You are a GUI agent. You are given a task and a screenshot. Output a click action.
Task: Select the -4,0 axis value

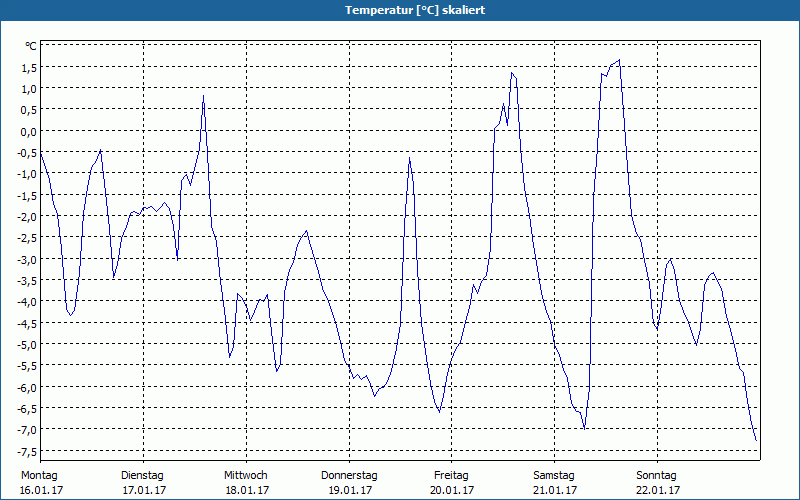(28, 302)
